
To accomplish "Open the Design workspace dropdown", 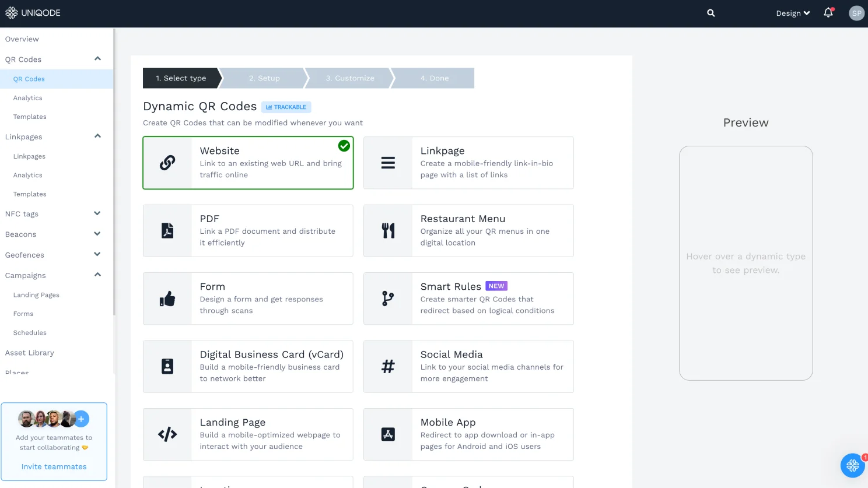I will pos(793,13).
